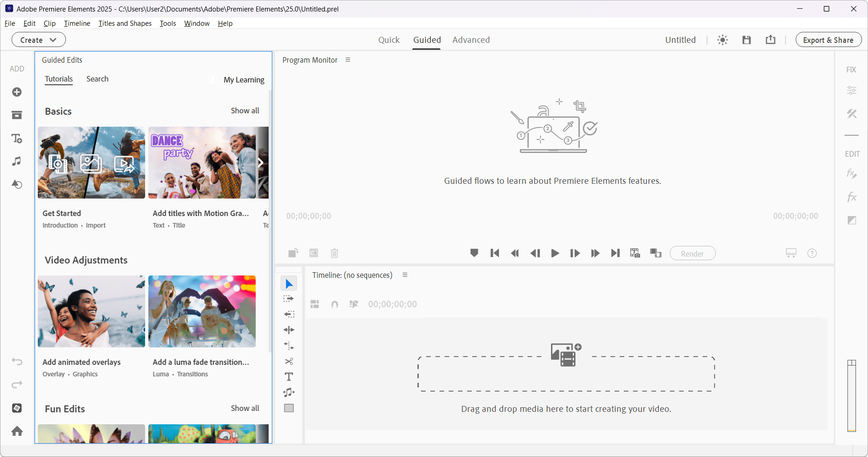The image size is (868, 457).
Task: Open Program Monitor panel menu
Action: [x=348, y=60]
